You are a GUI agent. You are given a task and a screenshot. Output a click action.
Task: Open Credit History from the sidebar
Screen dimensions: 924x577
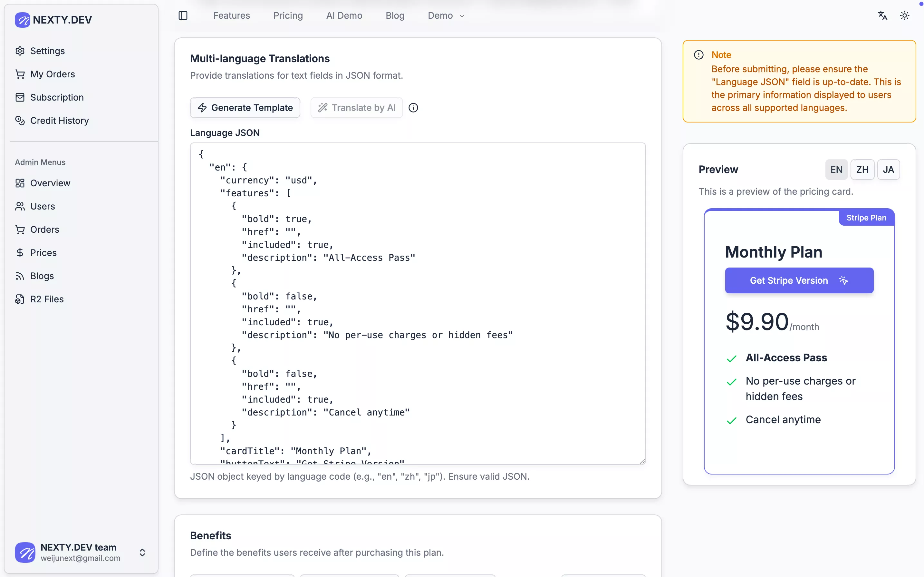[59, 121]
